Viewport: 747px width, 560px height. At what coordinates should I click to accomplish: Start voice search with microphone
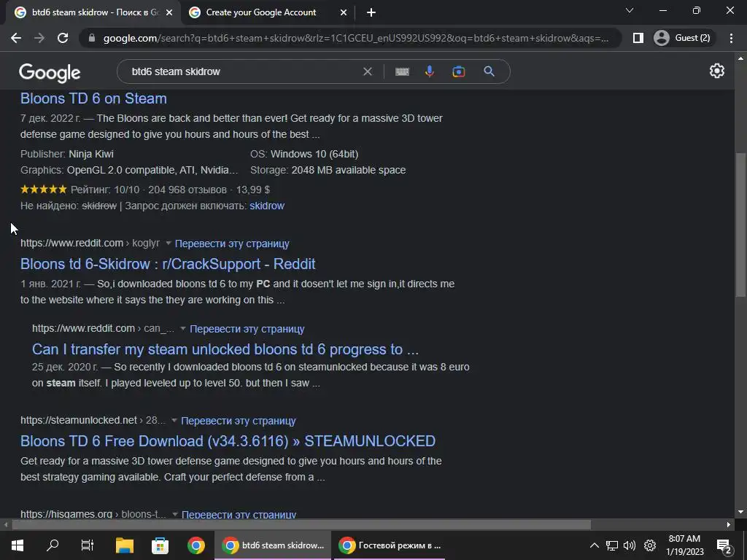(x=429, y=71)
